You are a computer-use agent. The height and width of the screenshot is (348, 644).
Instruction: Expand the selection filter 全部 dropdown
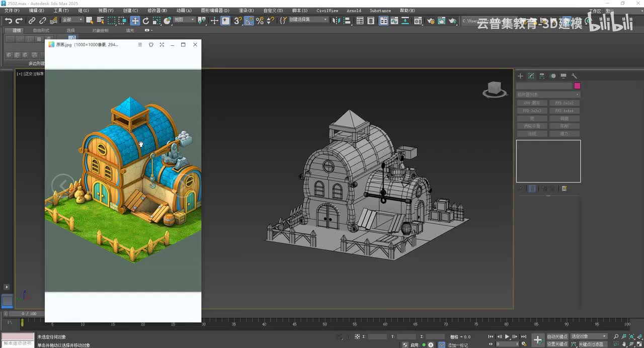tap(72, 20)
